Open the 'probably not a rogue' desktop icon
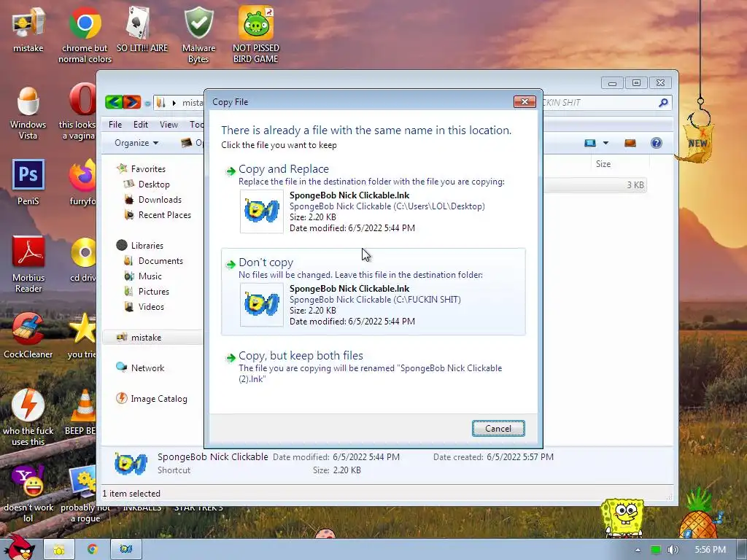Viewport: 747px width, 560px height. tap(85, 494)
